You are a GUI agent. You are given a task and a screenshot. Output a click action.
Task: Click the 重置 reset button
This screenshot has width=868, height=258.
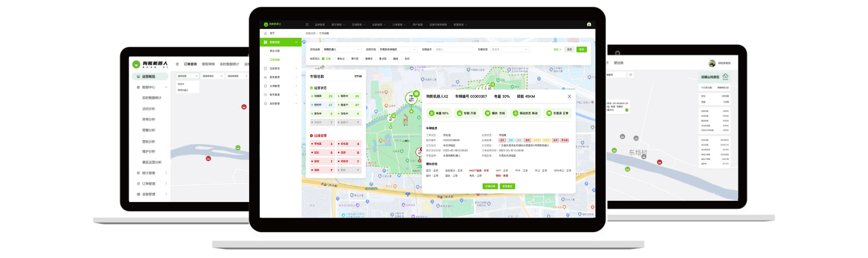pos(569,50)
